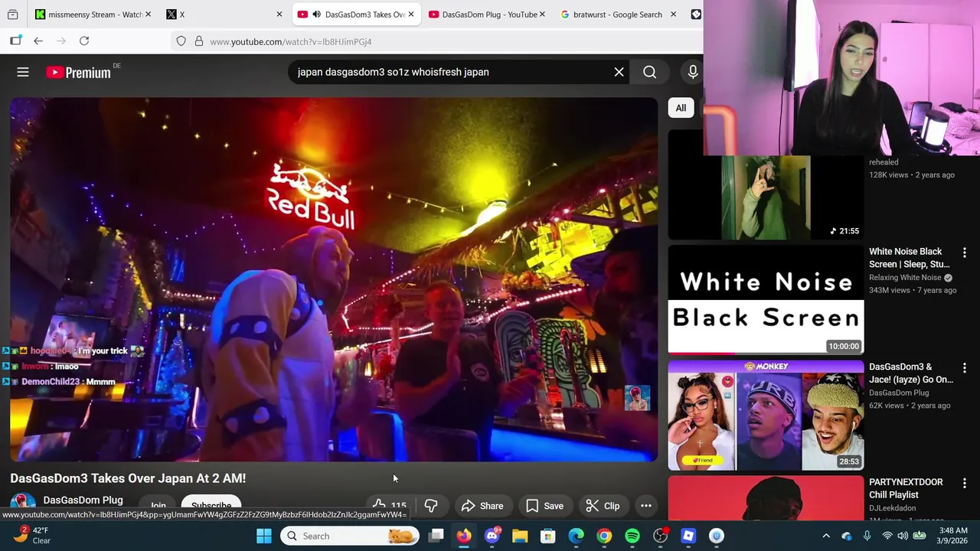
Task: Open options for White Noise video
Action: pos(964,253)
